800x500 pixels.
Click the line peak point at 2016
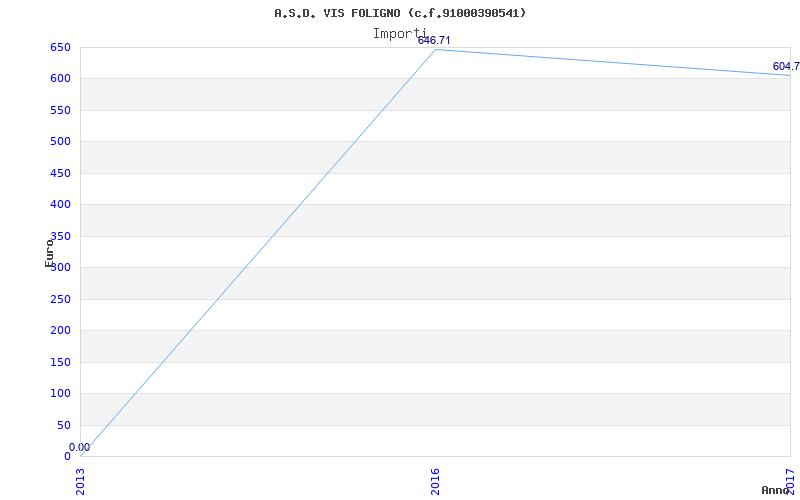[435, 49]
